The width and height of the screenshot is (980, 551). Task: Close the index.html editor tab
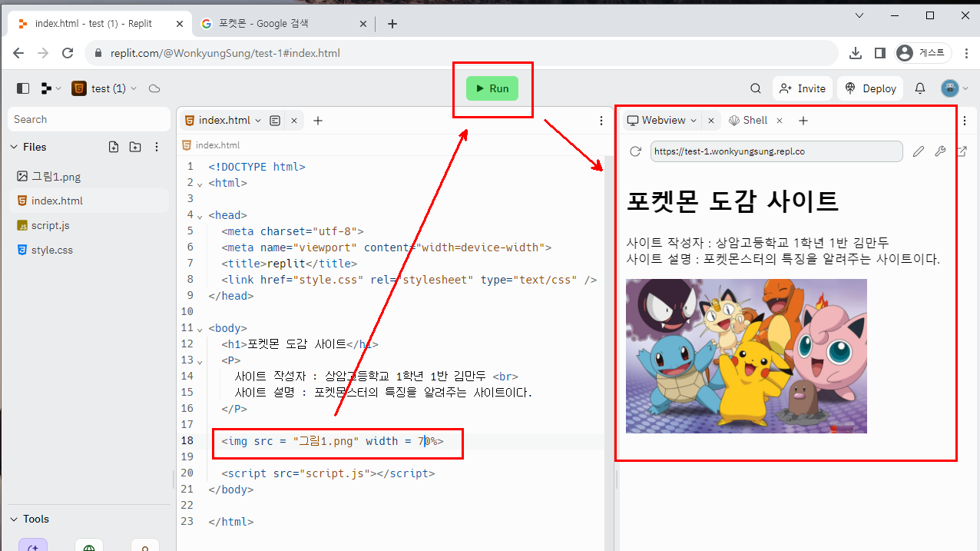click(293, 120)
